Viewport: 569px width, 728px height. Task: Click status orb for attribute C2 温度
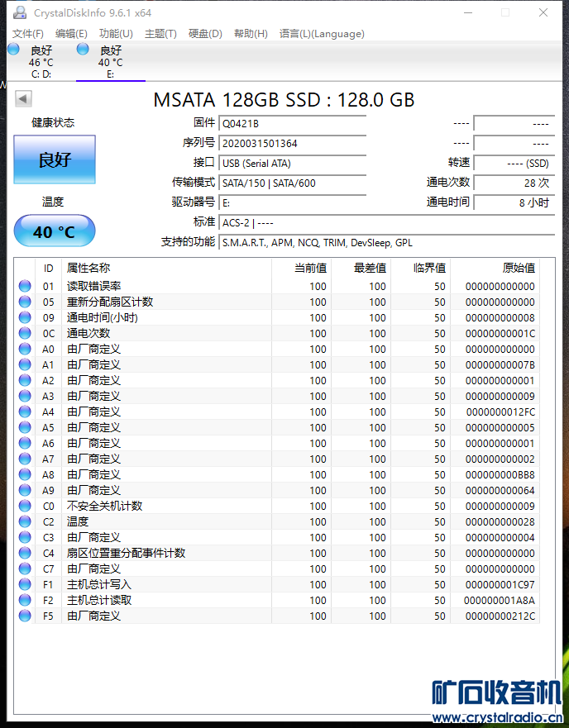pos(25,522)
